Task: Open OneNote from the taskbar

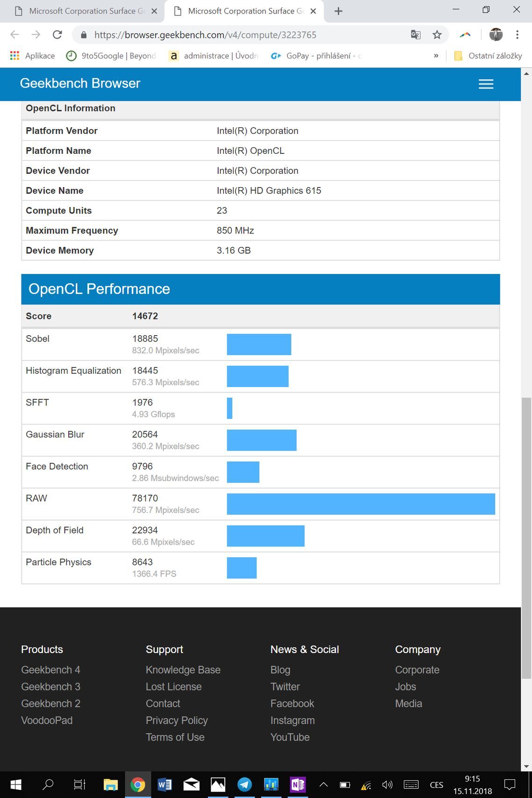Action: (297, 784)
